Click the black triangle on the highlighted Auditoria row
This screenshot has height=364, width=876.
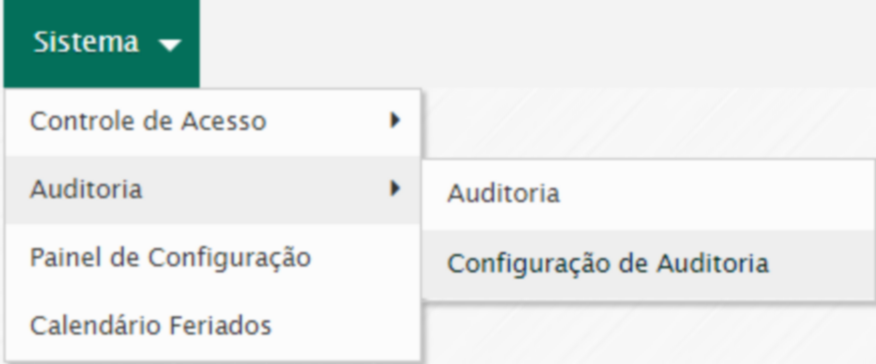395,189
